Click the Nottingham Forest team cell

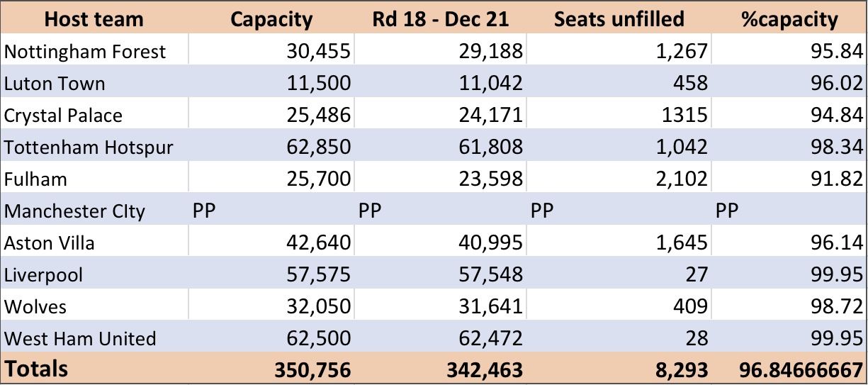coord(94,51)
